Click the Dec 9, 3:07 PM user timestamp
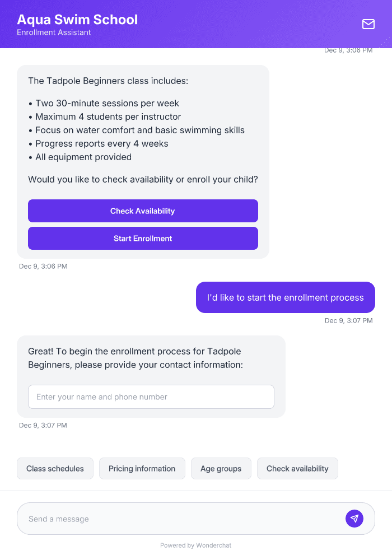The width and height of the screenshot is (392, 560). pos(348,320)
